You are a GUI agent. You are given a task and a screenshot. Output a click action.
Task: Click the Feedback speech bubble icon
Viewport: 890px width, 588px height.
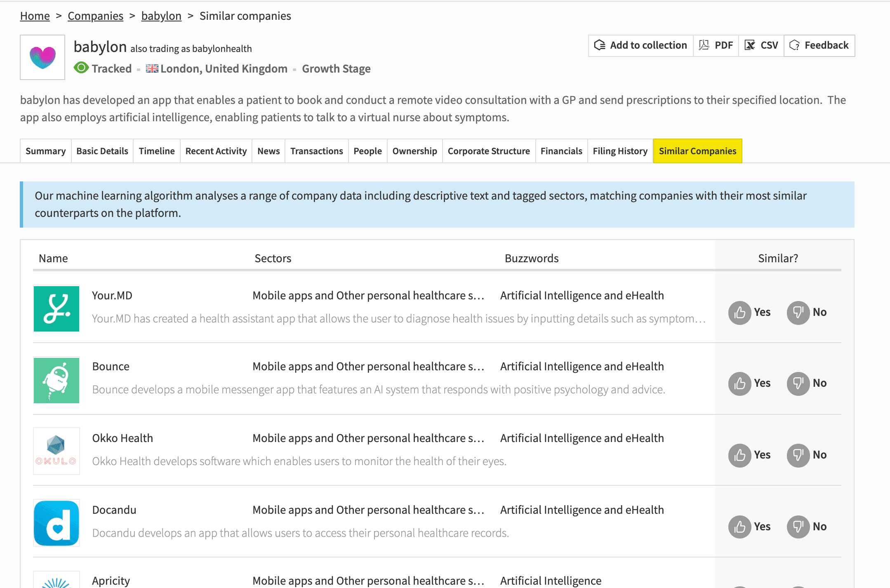pyautogui.click(x=794, y=45)
